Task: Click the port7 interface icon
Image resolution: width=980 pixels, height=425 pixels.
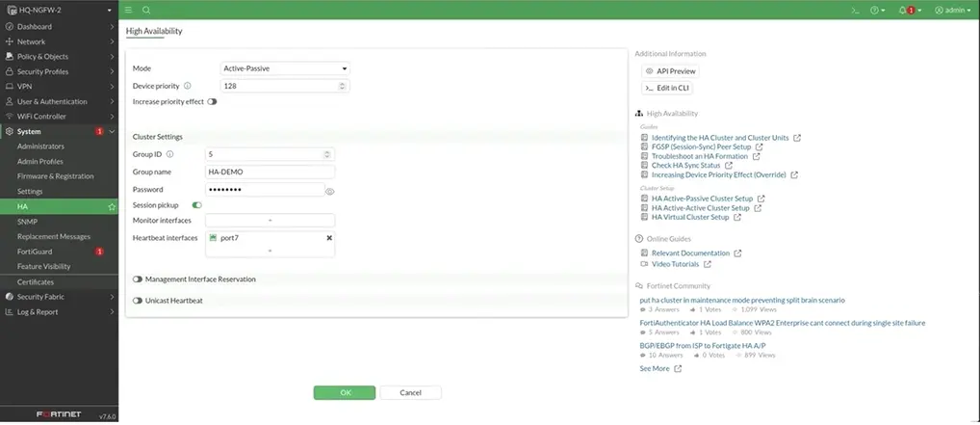Action: pos(213,238)
